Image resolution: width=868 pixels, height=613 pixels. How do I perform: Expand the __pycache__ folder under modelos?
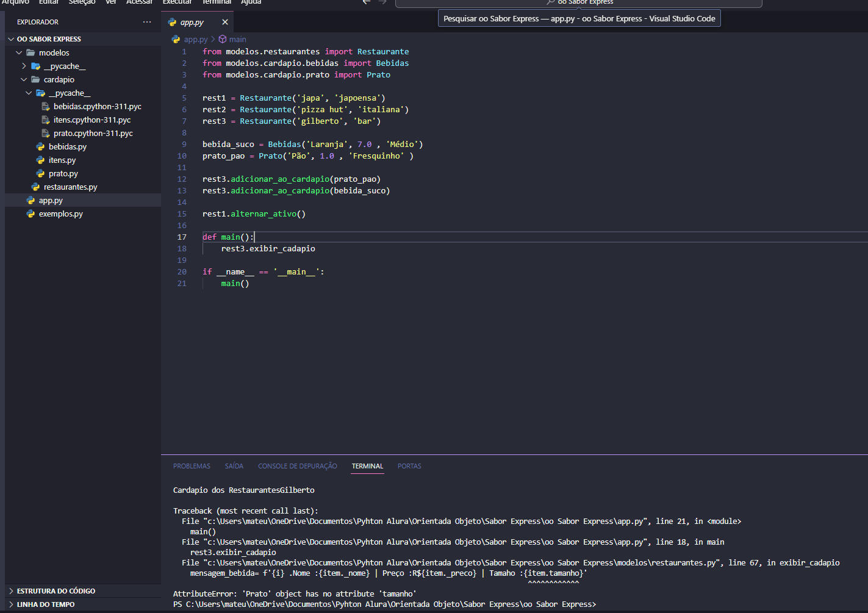click(x=24, y=66)
